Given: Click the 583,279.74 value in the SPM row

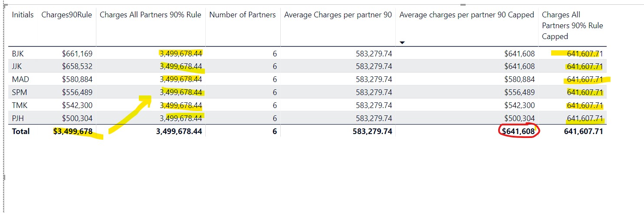Looking at the screenshot, I should point(374,92).
